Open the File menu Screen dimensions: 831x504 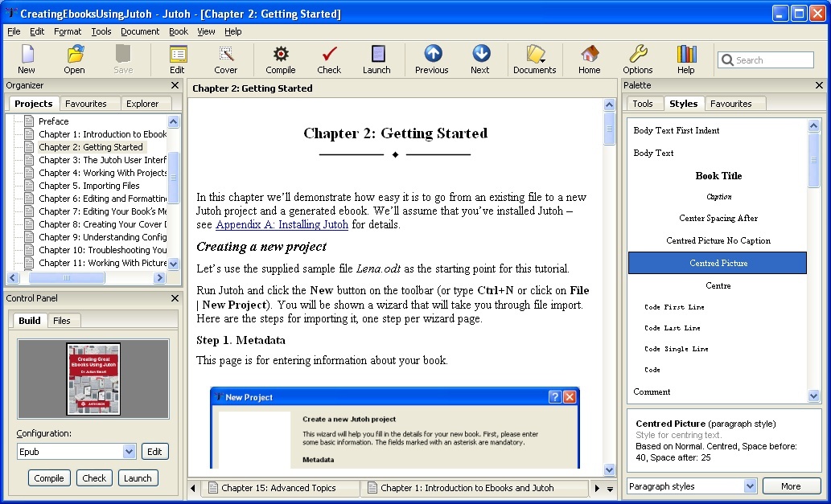(14, 31)
